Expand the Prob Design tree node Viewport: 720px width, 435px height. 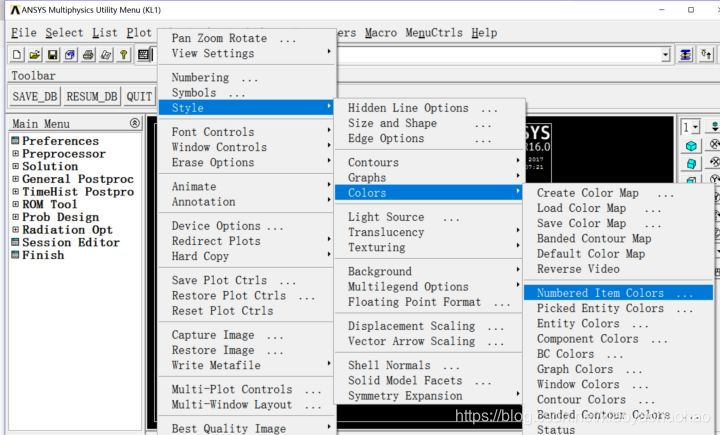tap(16, 217)
